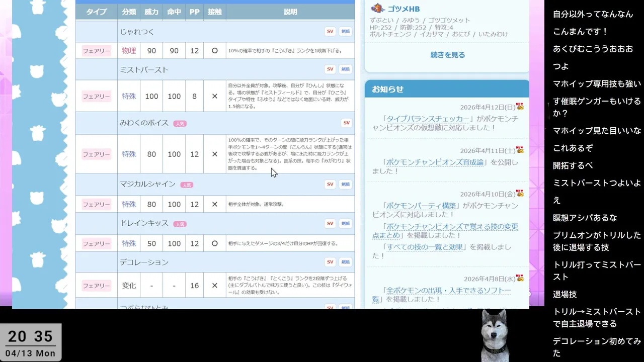Viewport: 644px width, 362px height.
Task: Click the 20 35 clock widget
Action: (31, 342)
